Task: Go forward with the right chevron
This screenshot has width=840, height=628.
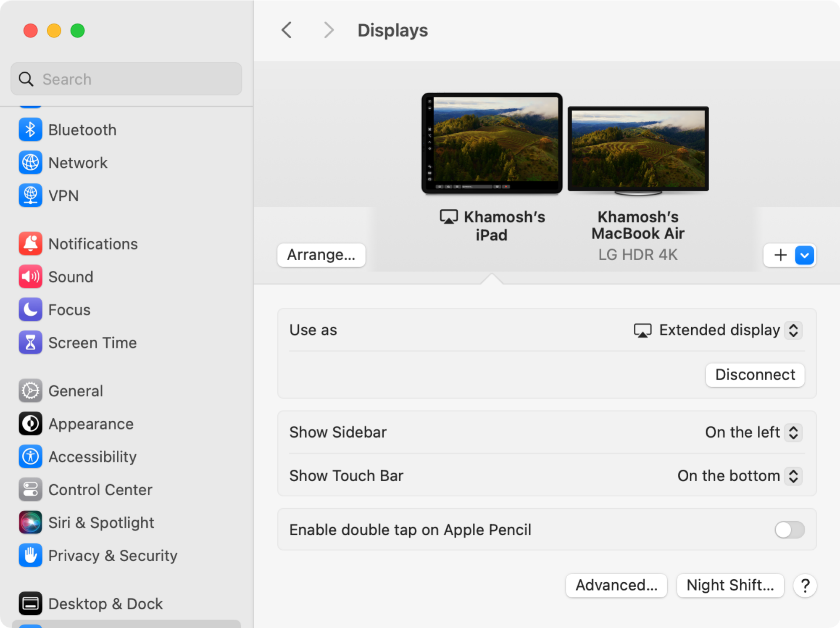Action: point(329,30)
